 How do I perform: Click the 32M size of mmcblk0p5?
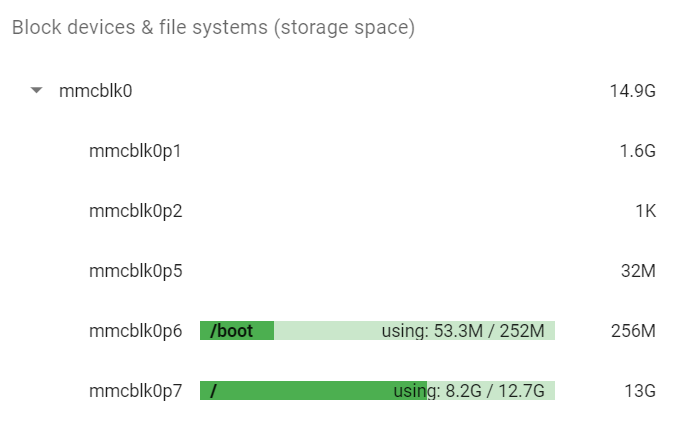(x=638, y=271)
